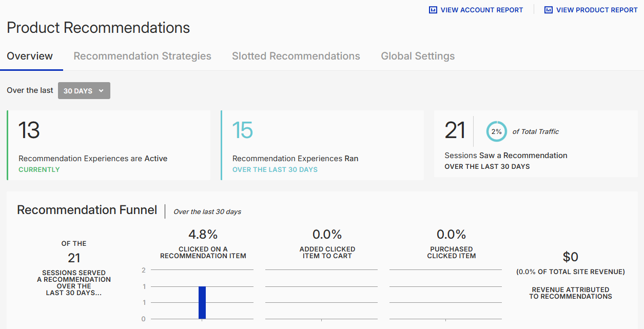Open the Recommendation Strategies tab

pyautogui.click(x=142, y=56)
